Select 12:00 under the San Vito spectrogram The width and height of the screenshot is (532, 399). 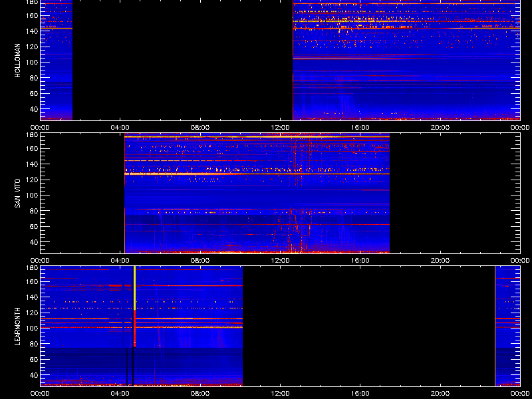[x=280, y=261]
